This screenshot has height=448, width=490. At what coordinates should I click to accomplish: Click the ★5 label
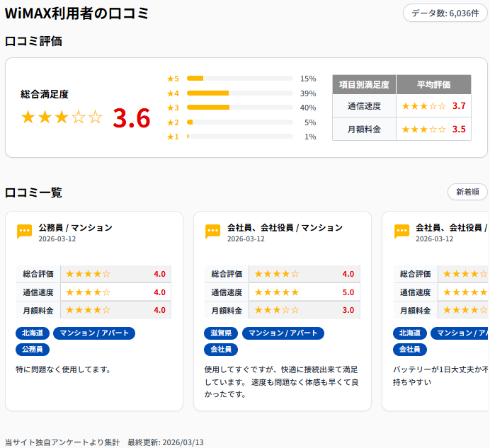point(173,79)
